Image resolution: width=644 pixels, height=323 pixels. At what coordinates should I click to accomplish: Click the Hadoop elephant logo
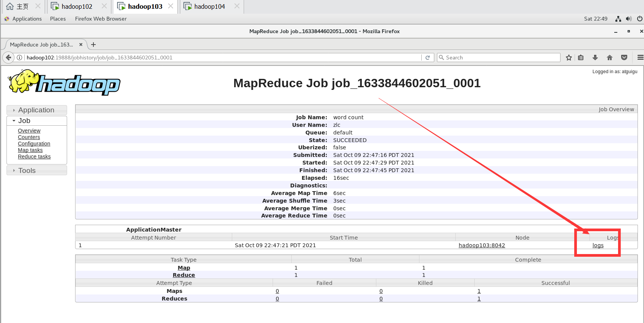tap(64, 82)
